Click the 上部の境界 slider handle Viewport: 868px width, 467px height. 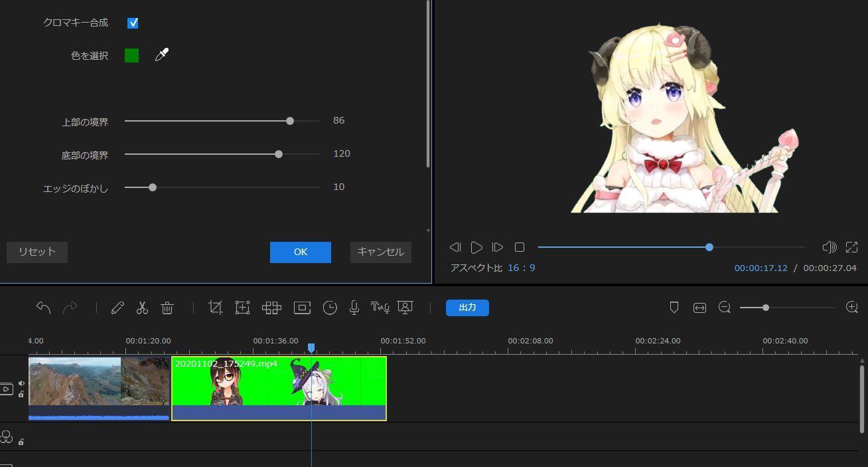pyautogui.click(x=290, y=121)
